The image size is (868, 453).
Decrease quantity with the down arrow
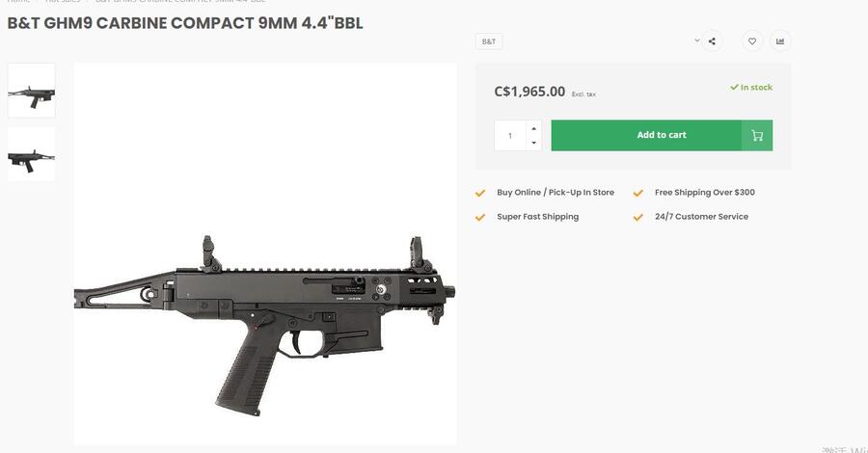[534, 143]
